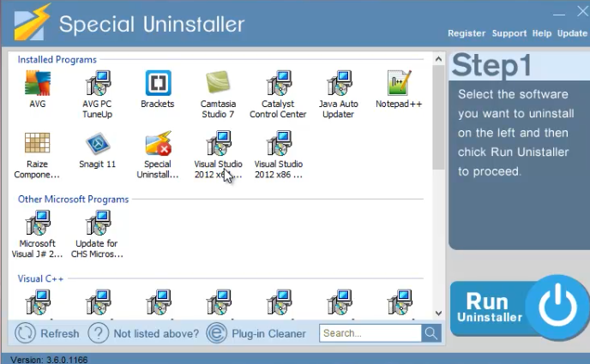This screenshot has height=364, width=590.
Task: Click the Refresh label
Action: [x=60, y=333]
